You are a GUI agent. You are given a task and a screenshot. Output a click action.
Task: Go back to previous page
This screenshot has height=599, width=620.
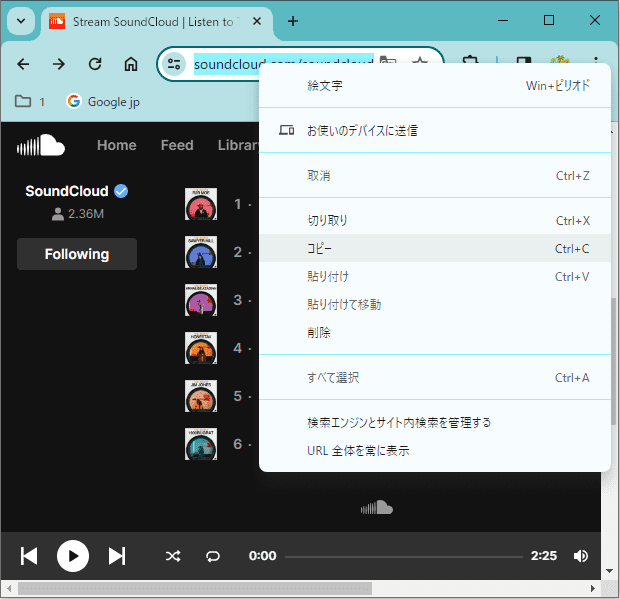pyautogui.click(x=23, y=64)
